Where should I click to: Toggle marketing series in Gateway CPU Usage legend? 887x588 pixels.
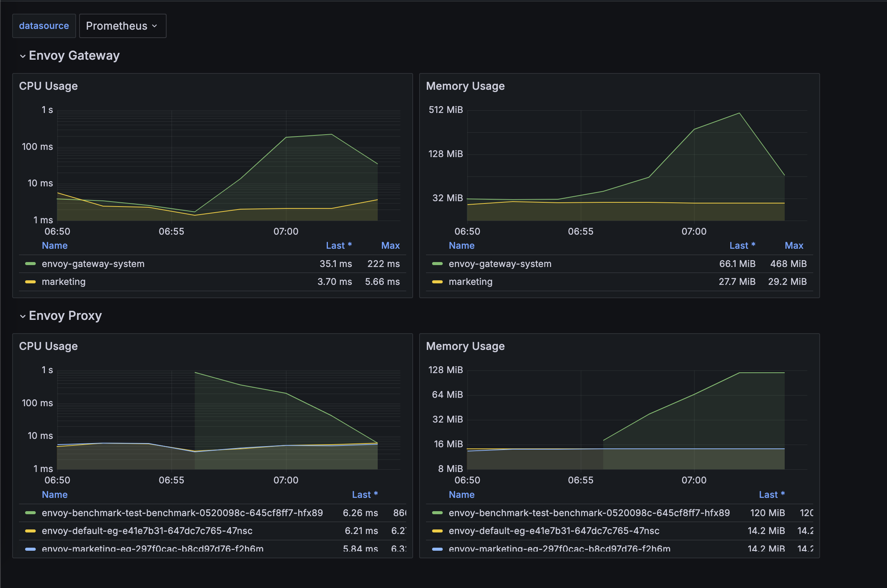tap(64, 282)
